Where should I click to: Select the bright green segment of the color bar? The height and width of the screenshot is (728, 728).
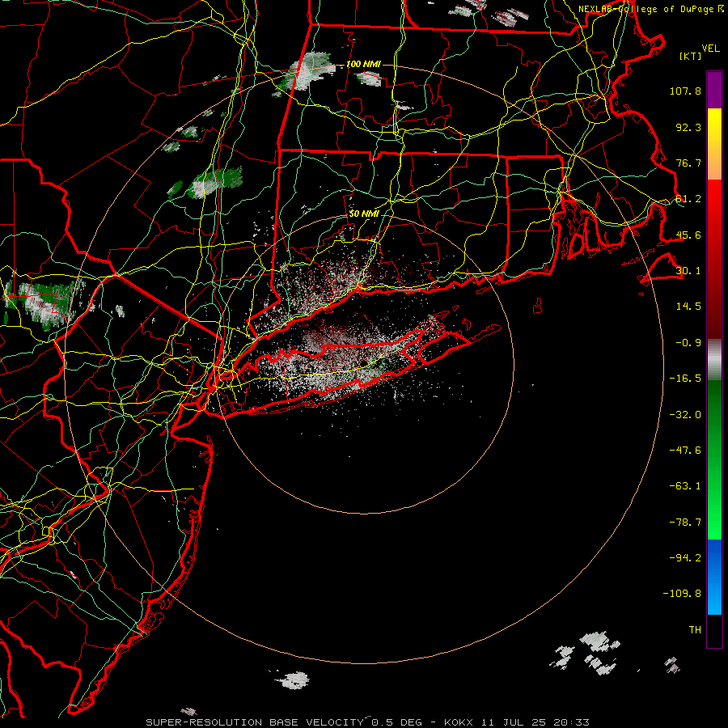(x=714, y=459)
